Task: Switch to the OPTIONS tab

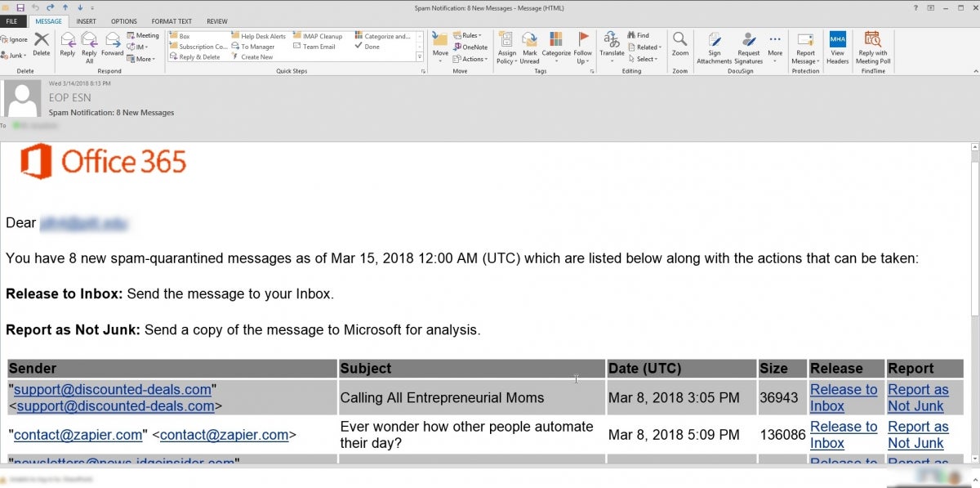Action: pyautogui.click(x=124, y=21)
